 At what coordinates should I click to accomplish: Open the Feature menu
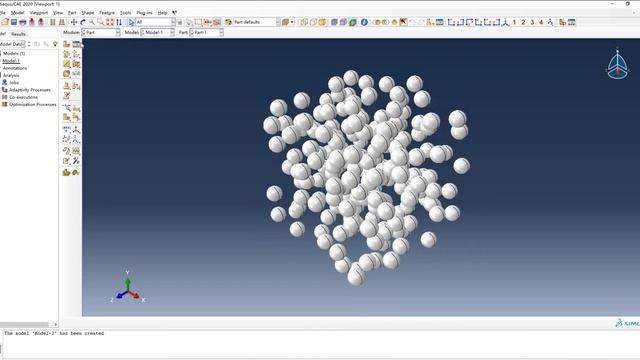[x=107, y=13]
